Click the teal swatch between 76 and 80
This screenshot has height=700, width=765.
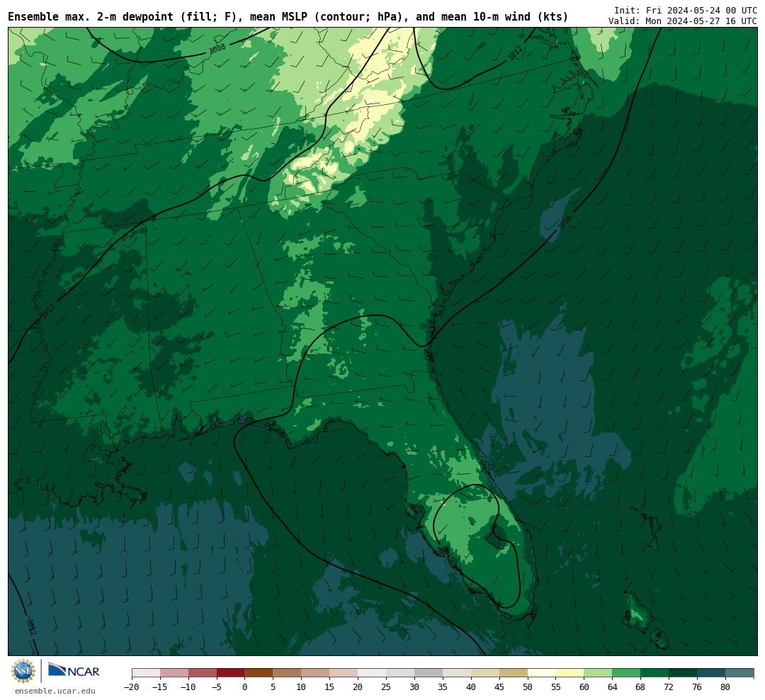(711, 673)
